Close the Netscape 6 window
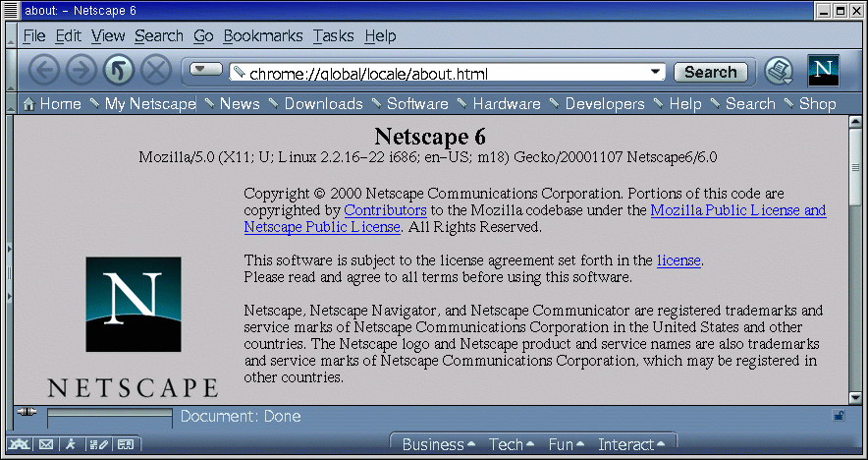 tap(855, 11)
